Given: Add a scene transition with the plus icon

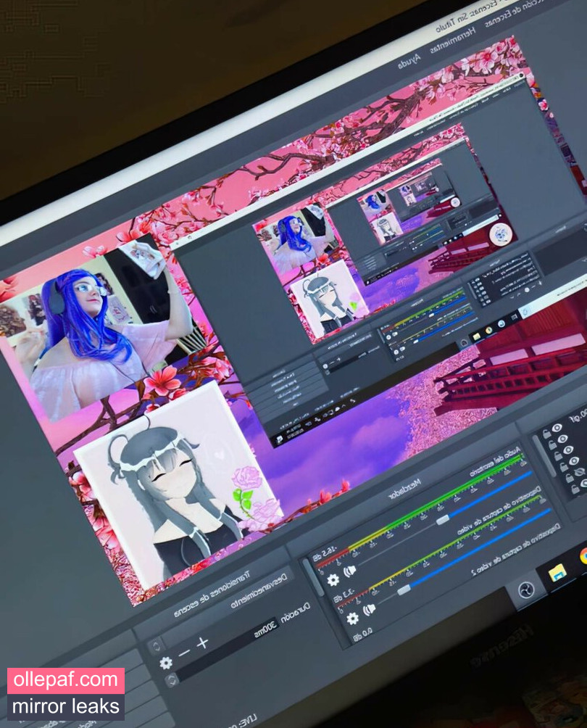Looking at the screenshot, I should click(x=202, y=642).
